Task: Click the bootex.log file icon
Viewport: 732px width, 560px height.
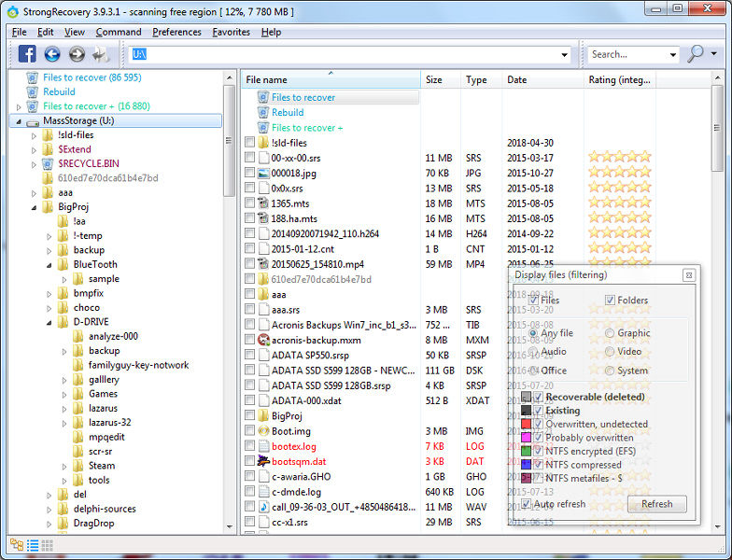Action: point(263,446)
